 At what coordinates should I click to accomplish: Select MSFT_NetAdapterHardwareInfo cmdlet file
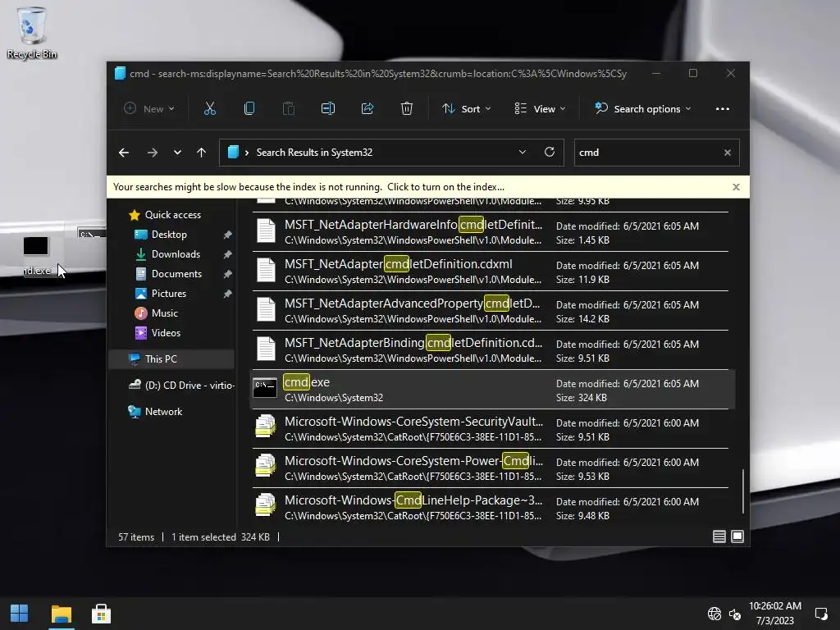(x=491, y=232)
